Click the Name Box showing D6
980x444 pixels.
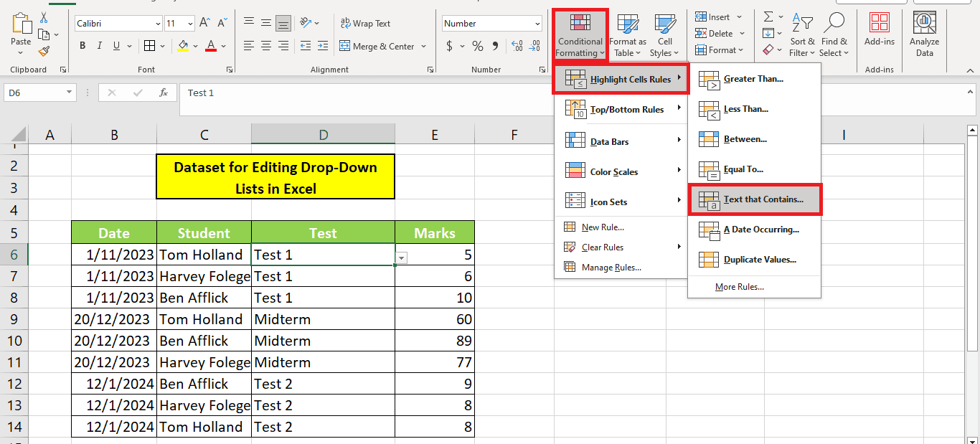34,93
